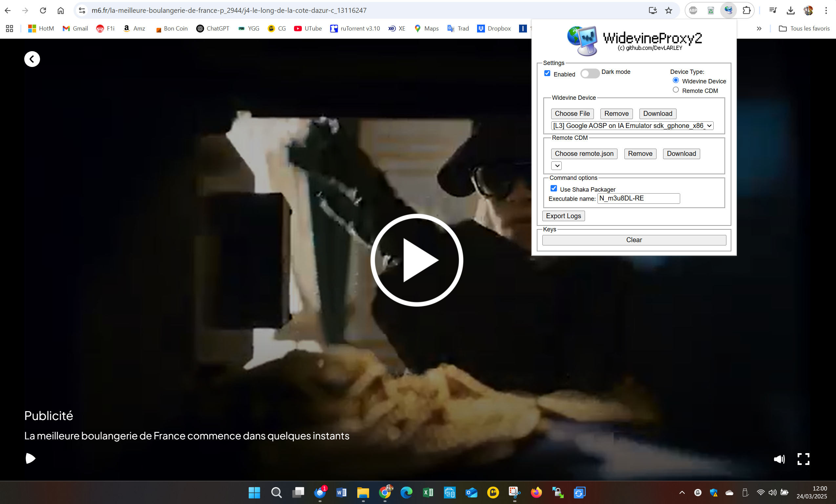This screenshot has height=504, width=836.
Task: Open Snipping Tool from the taskbar
Action: pos(514,493)
